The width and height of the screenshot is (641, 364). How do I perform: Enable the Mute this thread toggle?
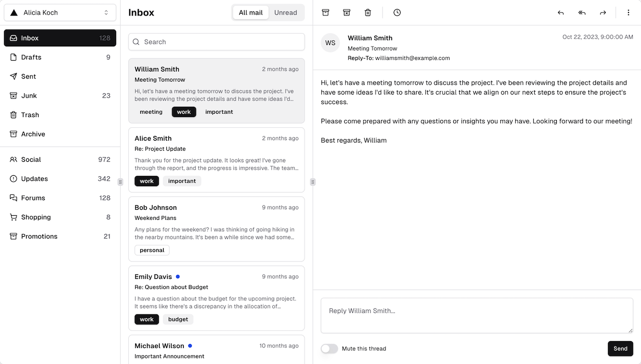point(329,348)
